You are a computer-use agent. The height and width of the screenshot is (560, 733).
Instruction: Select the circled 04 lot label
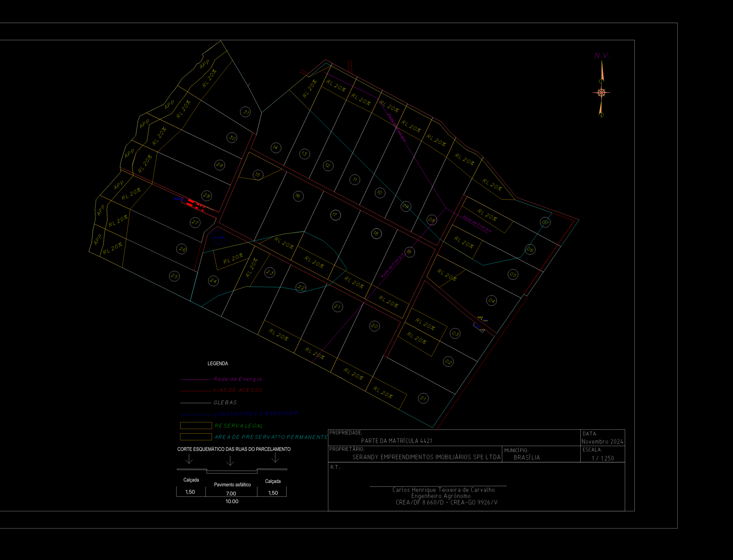coord(491,300)
